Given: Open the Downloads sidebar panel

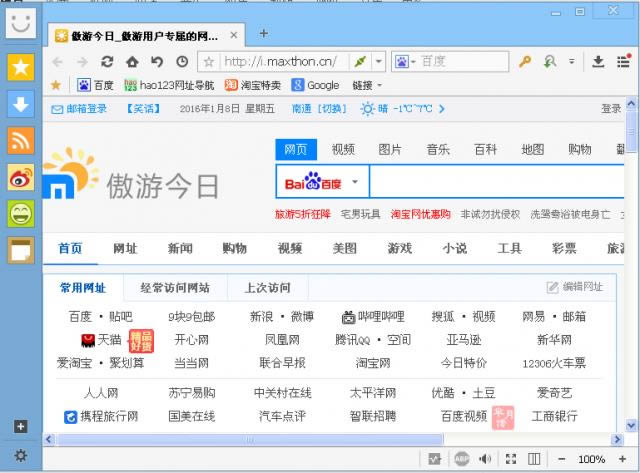Looking at the screenshot, I should point(21,103).
